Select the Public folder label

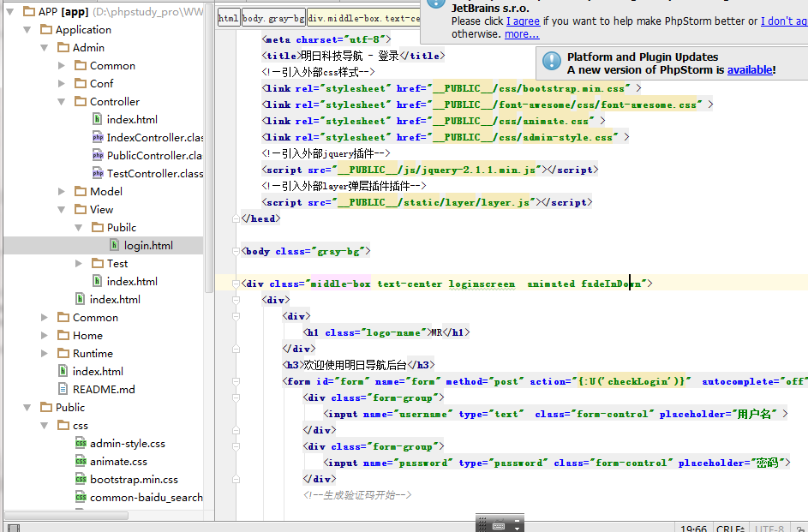70,408
